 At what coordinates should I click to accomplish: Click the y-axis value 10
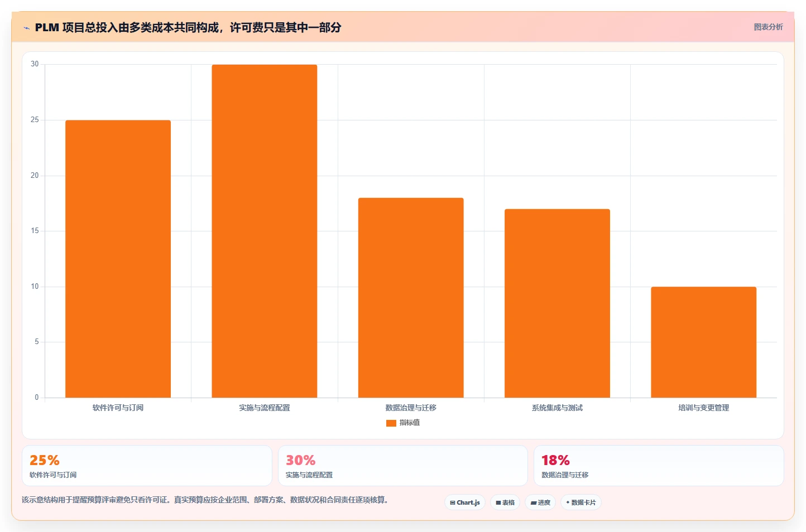pyautogui.click(x=35, y=287)
